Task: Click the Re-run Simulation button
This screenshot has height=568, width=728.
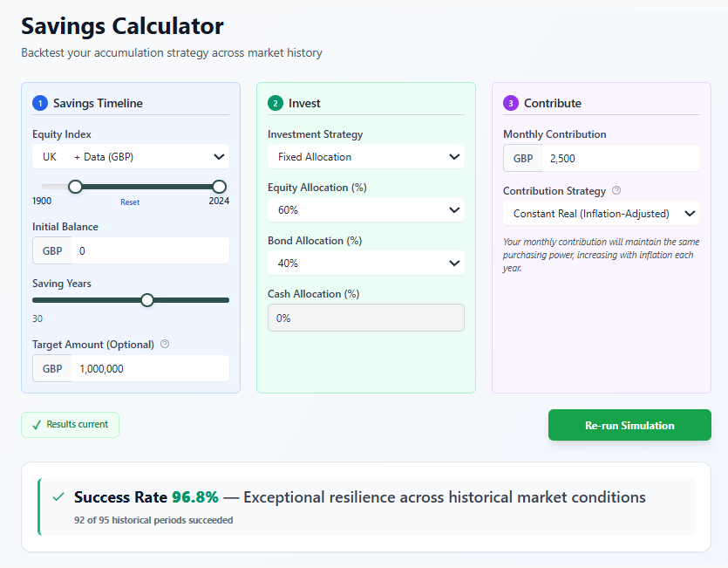Action: (629, 425)
